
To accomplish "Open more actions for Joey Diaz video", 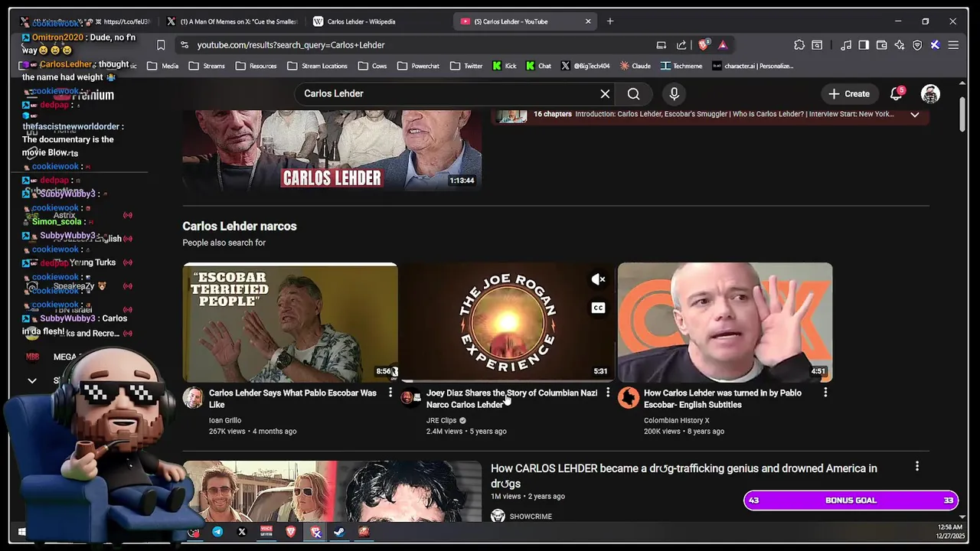I will pos(608,393).
